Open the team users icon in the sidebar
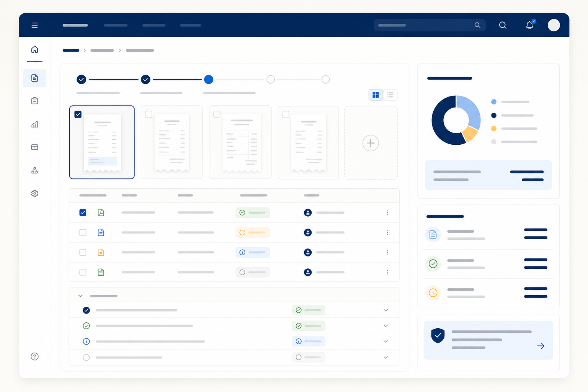 [x=34, y=170]
